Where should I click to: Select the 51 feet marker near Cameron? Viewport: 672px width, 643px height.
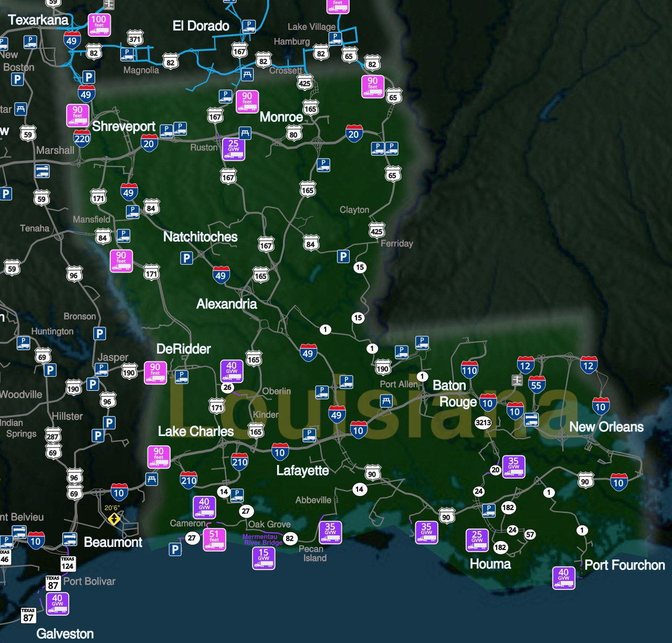(x=214, y=540)
